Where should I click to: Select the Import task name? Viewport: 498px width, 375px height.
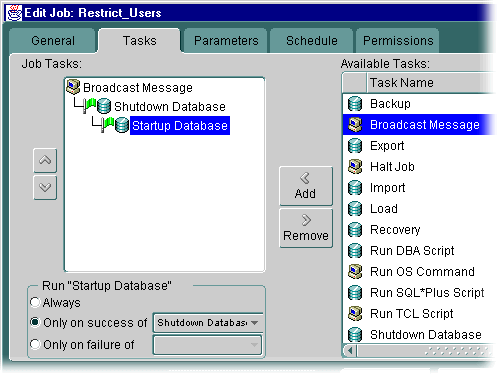coord(388,188)
